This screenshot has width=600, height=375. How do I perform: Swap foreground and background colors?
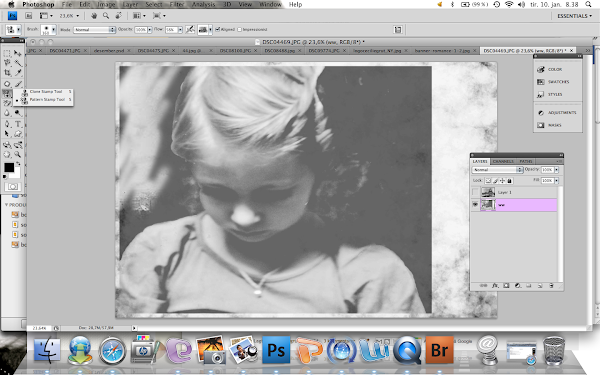point(18,164)
